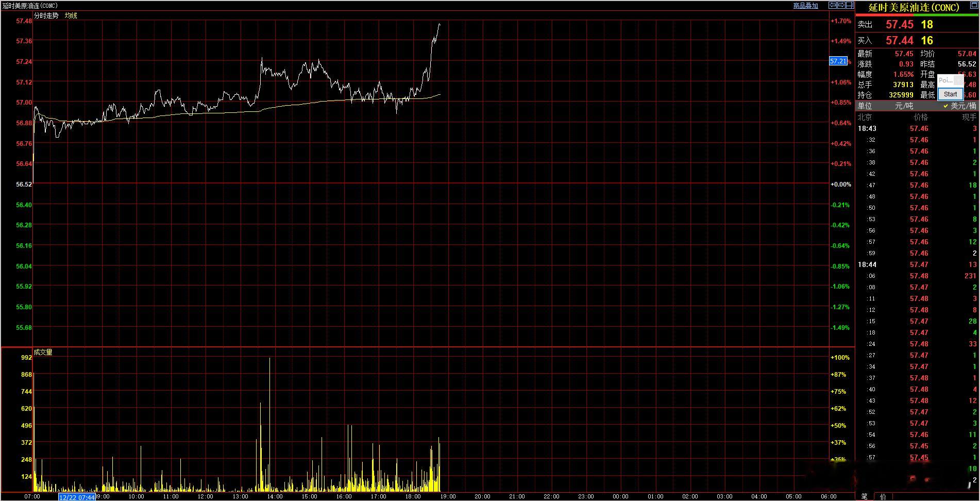Click the blue 57.21 price marker
980x501 pixels.
coord(838,61)
